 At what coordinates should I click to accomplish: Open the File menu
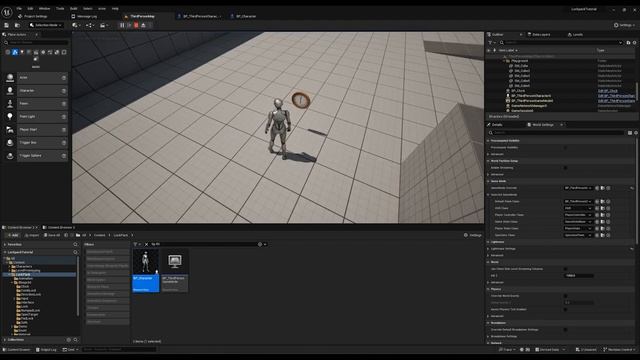tap(19, 8)
